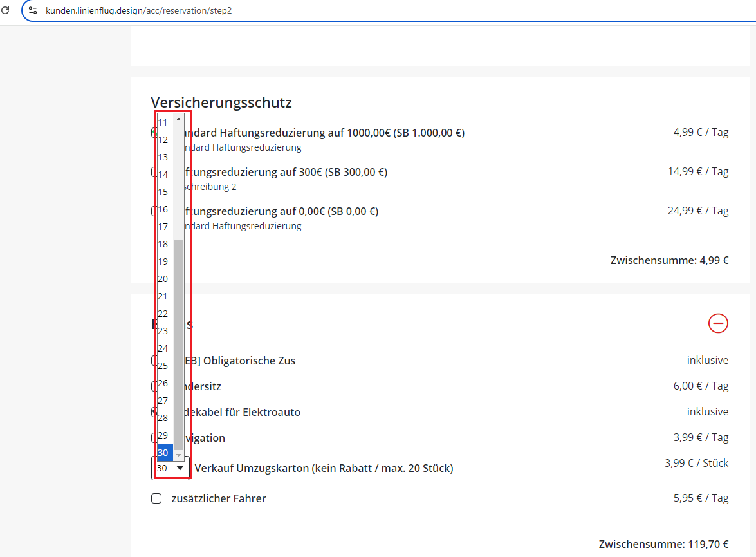Screen dimensions: 756x557
Task: Select 11 at top of quantity list
Action: click(163, 122)
